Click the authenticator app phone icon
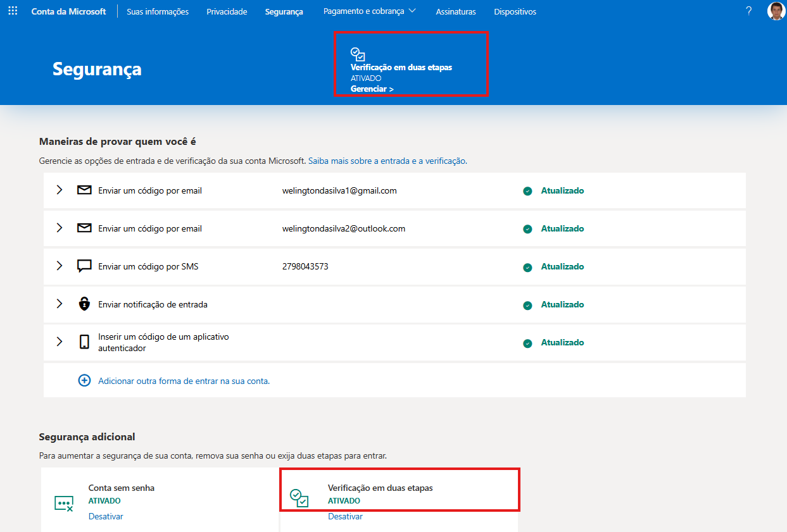 pyautogui.click(x=84, y=342)
